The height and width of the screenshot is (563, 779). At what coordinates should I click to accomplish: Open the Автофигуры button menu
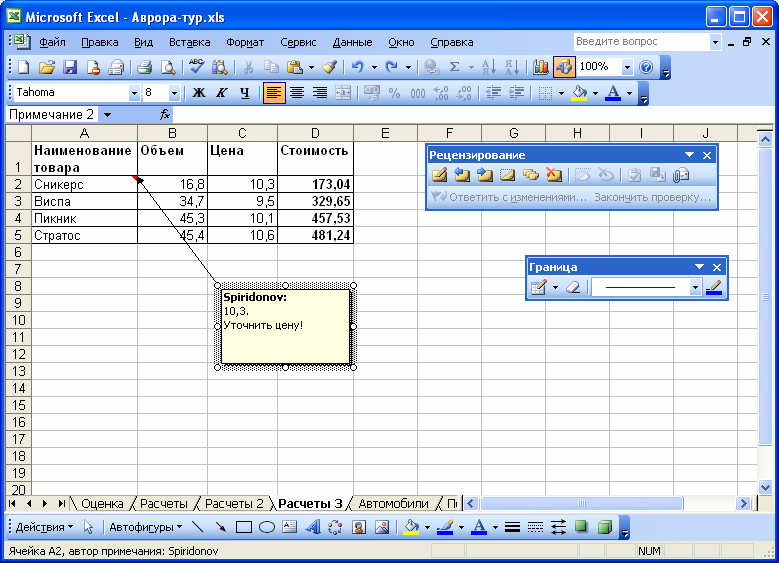(145, 527)
